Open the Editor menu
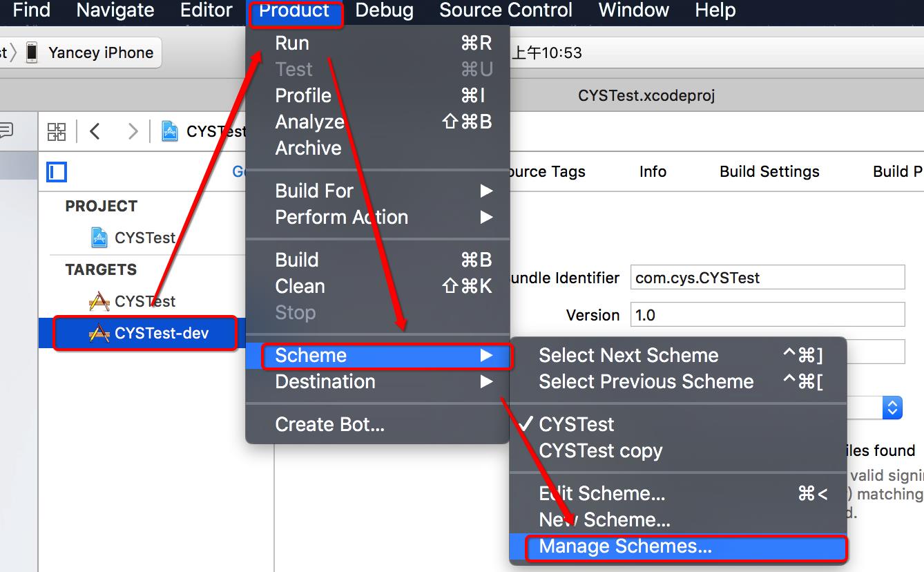The height and width of the screenshot is (572, 924). (x=206, y=10)
